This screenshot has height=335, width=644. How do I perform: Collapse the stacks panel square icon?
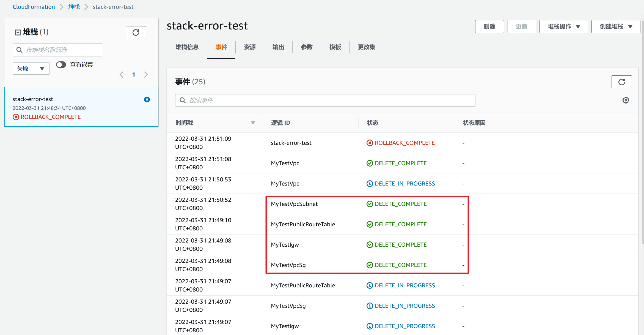tap(18, 32)
